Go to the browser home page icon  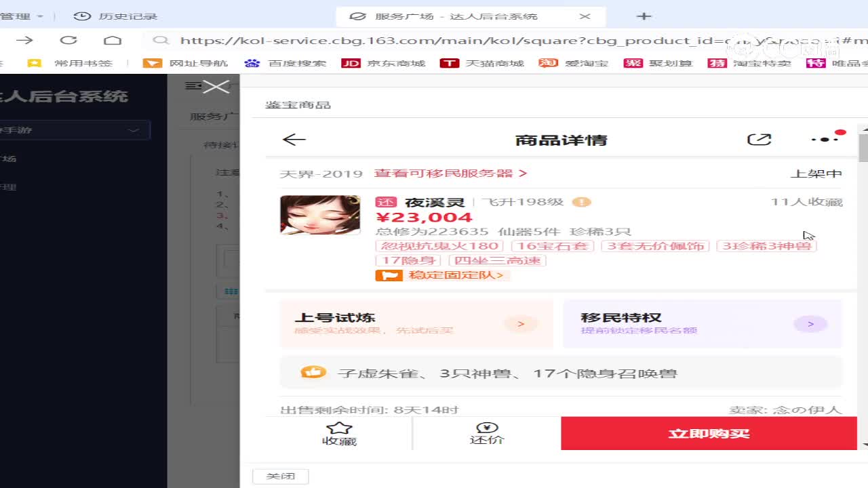pyautogui.click(x=113, y=40)
